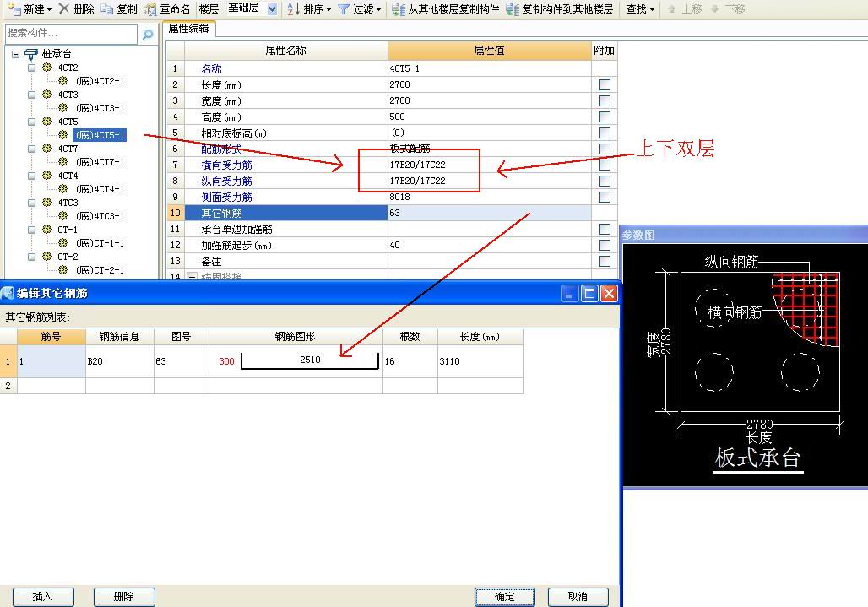Click the gear icon beside 4CT5
This screenshot has height=607, width=868.
coord(47,122)
